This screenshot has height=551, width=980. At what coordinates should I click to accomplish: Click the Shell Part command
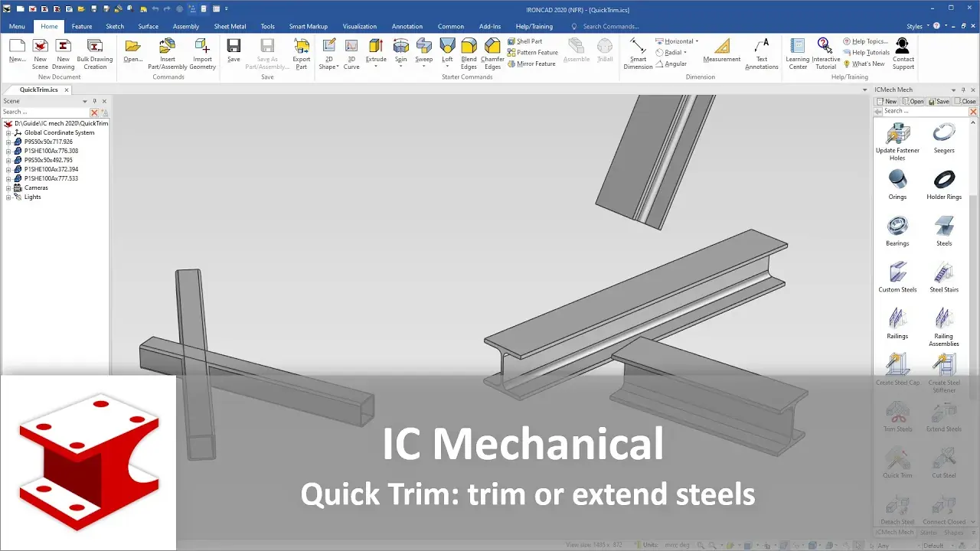click(x=524, y=41)
